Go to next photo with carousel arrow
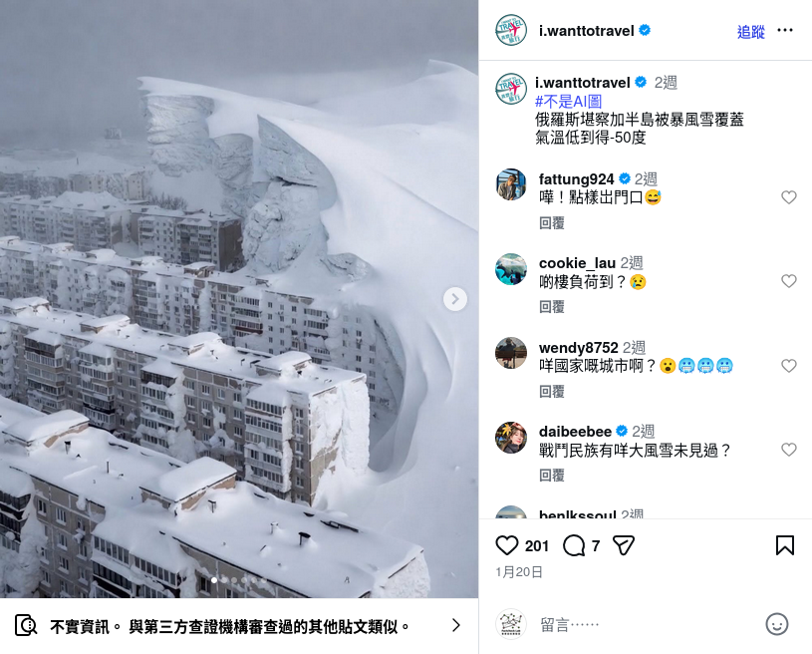This screenshot has height=654, width=812. tap(455, 299)
